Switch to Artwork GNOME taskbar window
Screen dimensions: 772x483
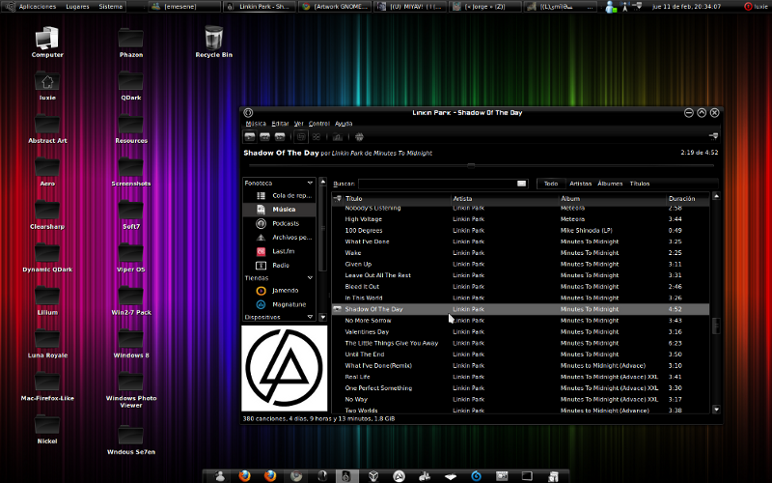(x=335, y=6)
